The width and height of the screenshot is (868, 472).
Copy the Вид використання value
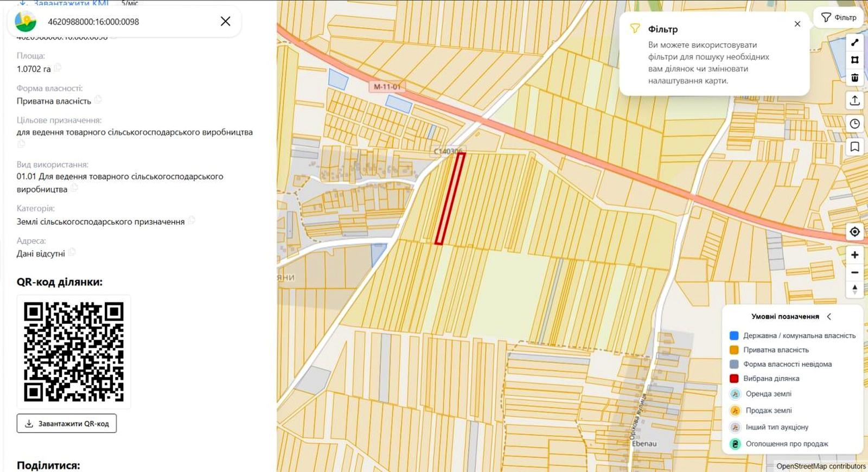point(74,188)
